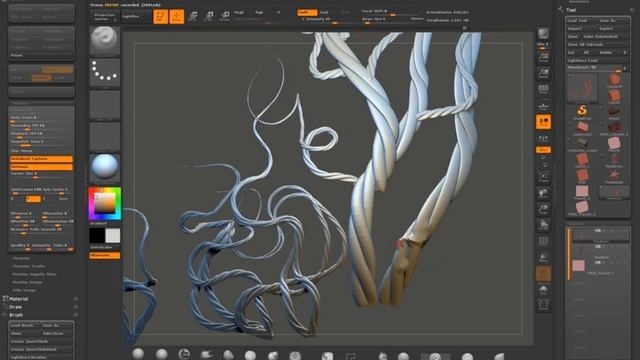640x360 pixels.
Task: Click the right shelf Scale view icon
Action: (543, 209)
